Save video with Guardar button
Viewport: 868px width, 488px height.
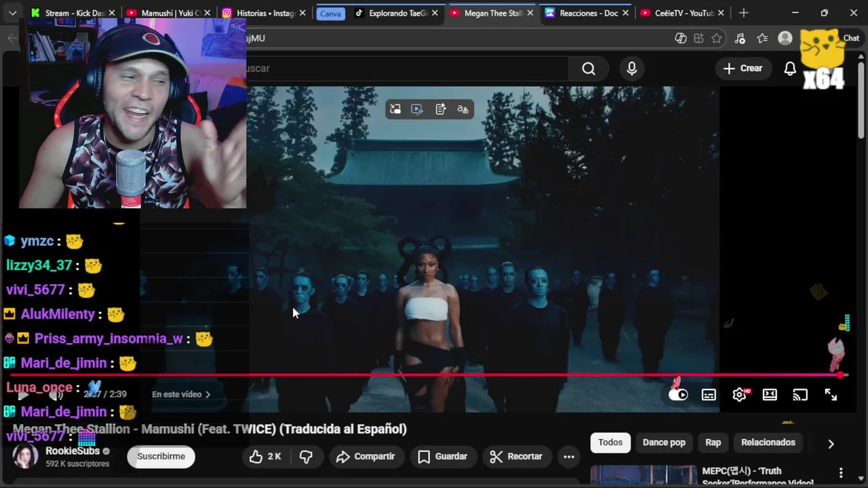[443, 457]
